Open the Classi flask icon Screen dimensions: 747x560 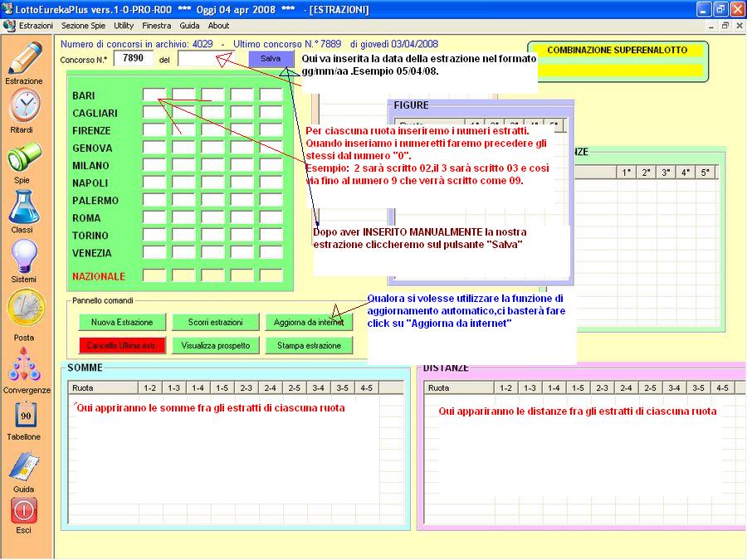pyautogui.click(x=24, y=207)
